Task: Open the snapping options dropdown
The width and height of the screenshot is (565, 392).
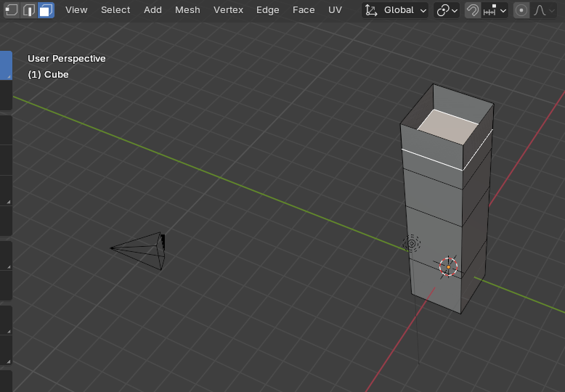Action: click(x=495, y=10)
